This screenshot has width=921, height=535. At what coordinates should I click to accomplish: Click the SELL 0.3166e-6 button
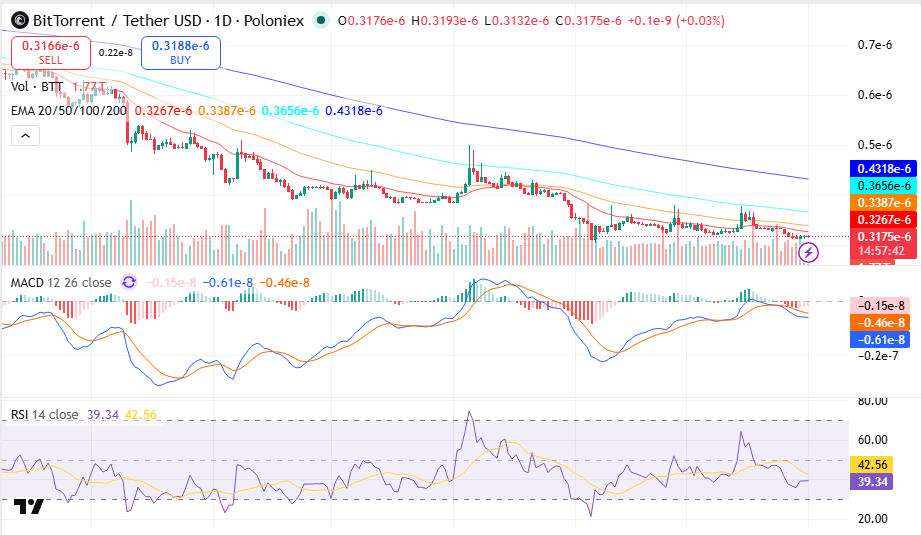(x=51, y=52)
